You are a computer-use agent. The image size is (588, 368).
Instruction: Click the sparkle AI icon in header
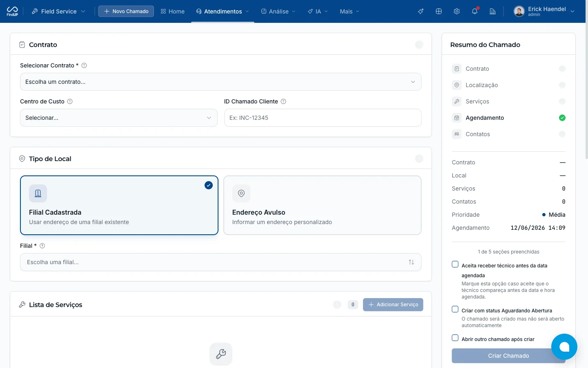tap(421, 11)
